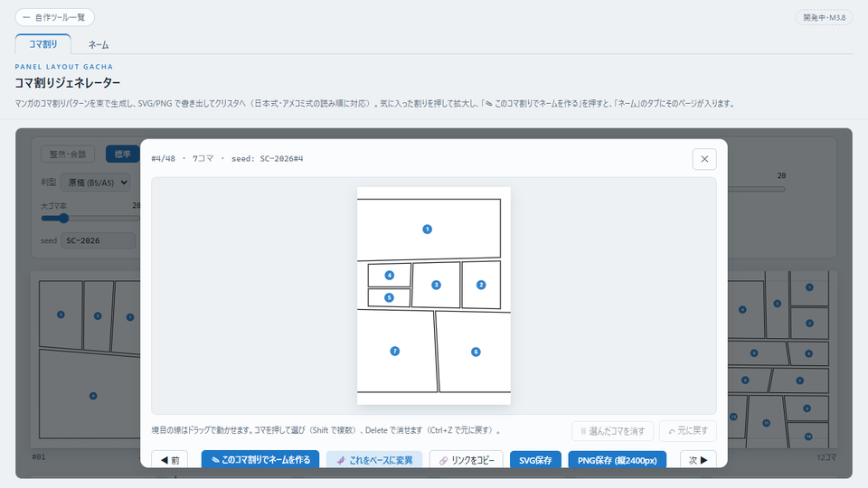The image size is (868, 488).
Task: Select panel number 2 in preview
Action: (480, 285)
